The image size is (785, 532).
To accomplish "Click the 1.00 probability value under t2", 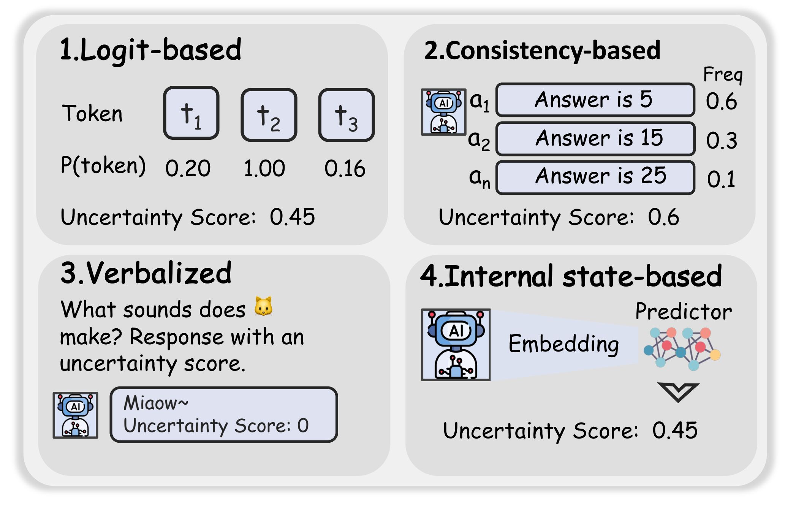I will (x=264, y=168).
